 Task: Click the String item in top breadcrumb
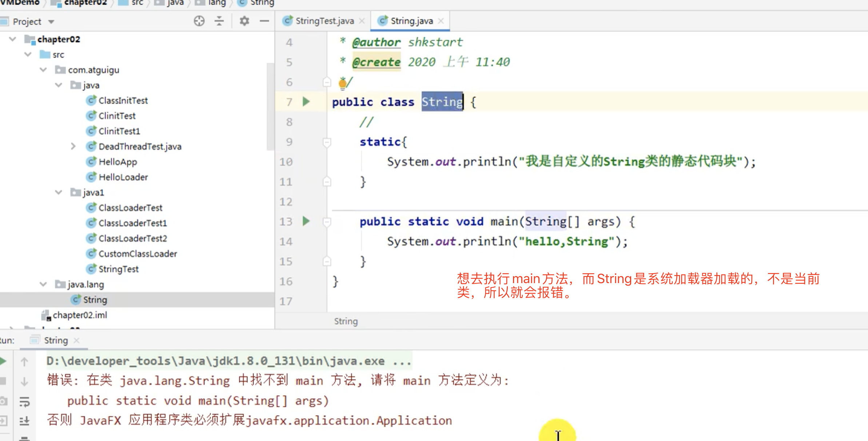[262, 3]
